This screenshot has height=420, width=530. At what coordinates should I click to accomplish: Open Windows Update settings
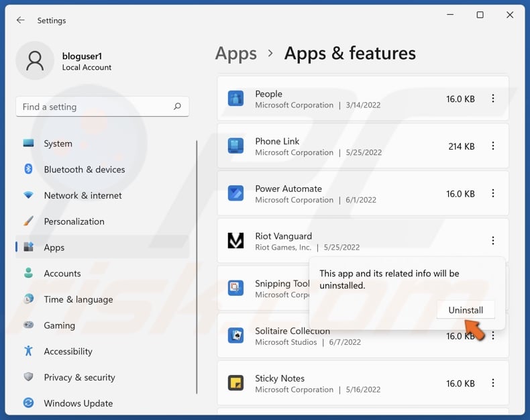[103, 403]
